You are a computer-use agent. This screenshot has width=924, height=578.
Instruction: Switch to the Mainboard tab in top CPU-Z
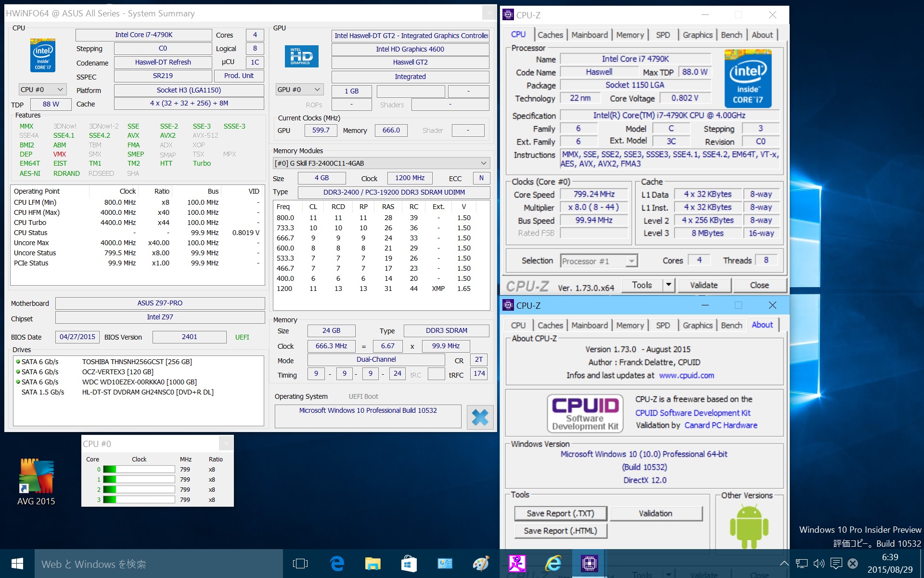589,35
